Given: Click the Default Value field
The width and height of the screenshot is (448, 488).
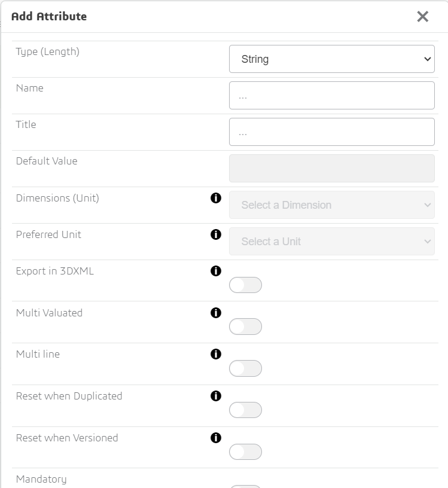Looking at the screenshot, I should [x=331, y=169].
